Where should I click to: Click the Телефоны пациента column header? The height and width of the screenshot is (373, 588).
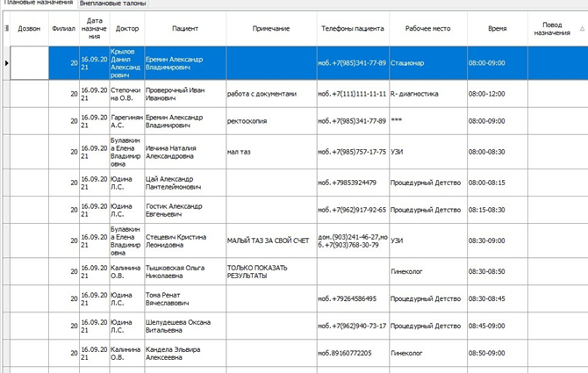[352, 28]
